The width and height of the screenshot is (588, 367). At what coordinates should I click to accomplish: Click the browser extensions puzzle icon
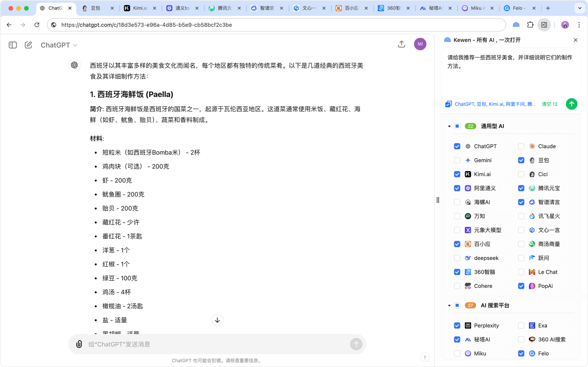530,25
